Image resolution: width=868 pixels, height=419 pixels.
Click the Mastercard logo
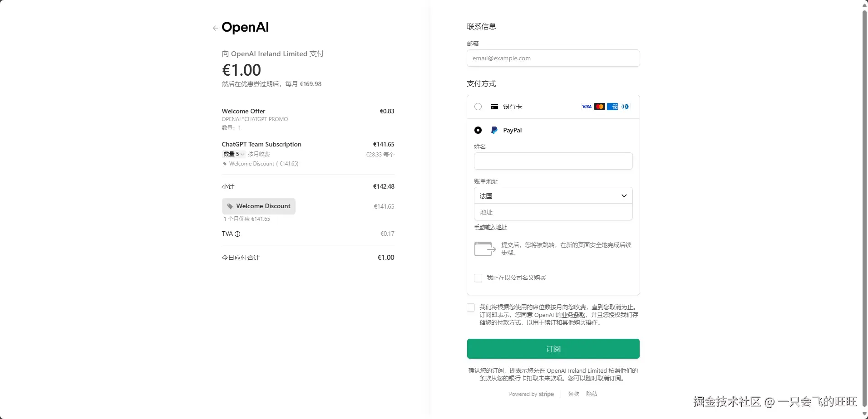[600, 107]
